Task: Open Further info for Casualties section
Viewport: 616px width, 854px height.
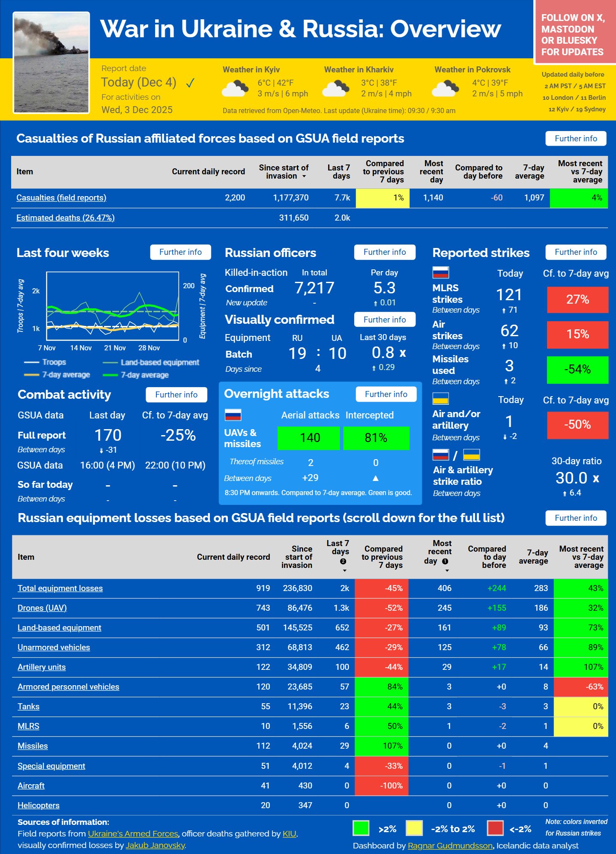Action: point(576,138)
